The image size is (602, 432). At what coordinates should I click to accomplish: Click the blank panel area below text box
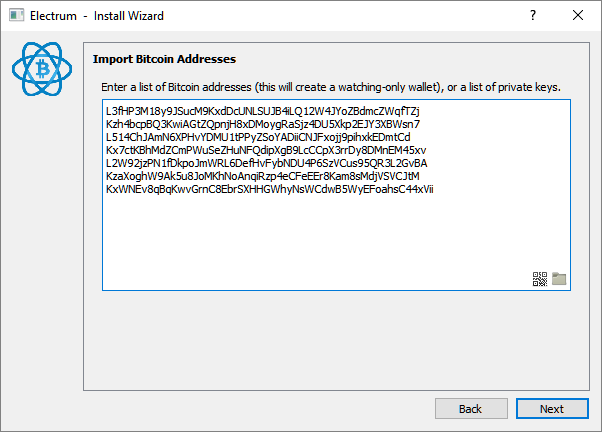point(336,340)
